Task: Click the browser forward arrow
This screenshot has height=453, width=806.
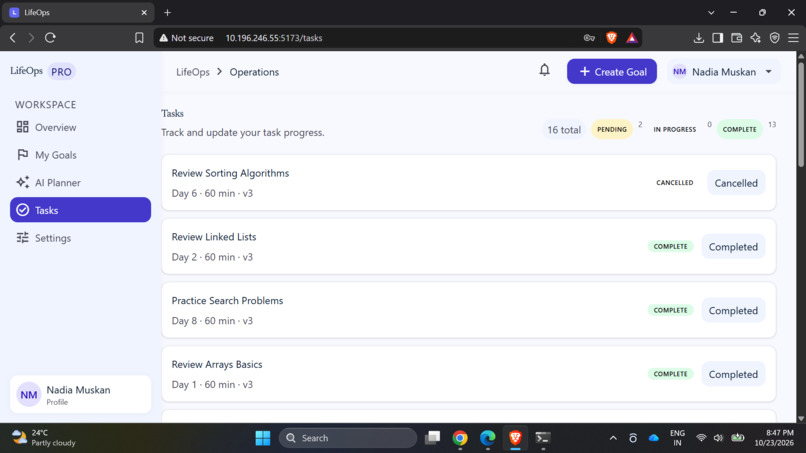Action: click(31, 38)
